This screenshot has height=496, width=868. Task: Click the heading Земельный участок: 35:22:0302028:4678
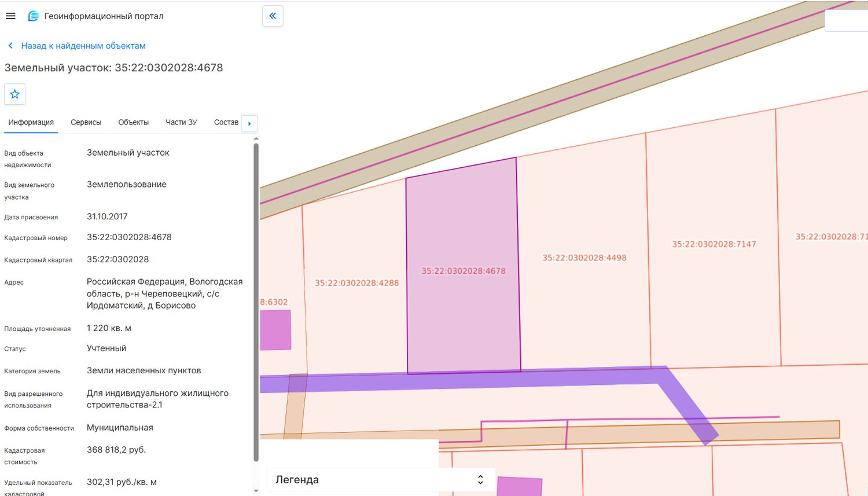[113, 68]
